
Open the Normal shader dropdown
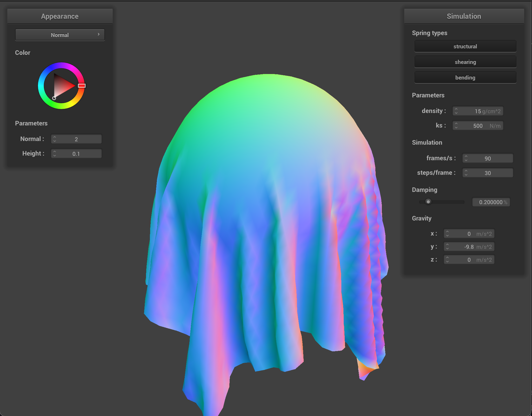coord(60,35)
